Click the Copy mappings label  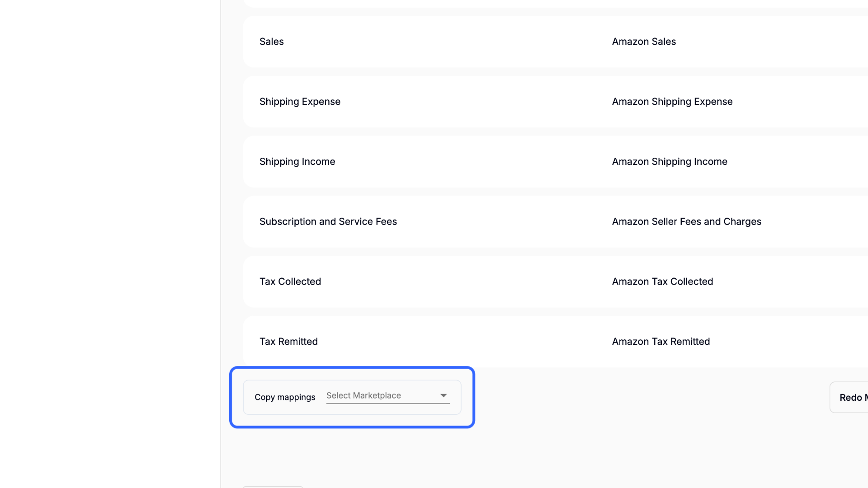point(285,397)
